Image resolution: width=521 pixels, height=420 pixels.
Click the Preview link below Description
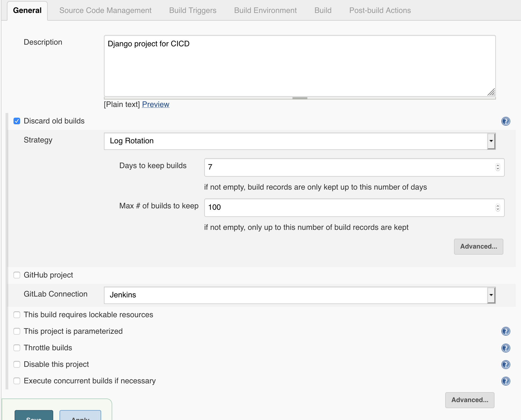[x=155, y=104]
